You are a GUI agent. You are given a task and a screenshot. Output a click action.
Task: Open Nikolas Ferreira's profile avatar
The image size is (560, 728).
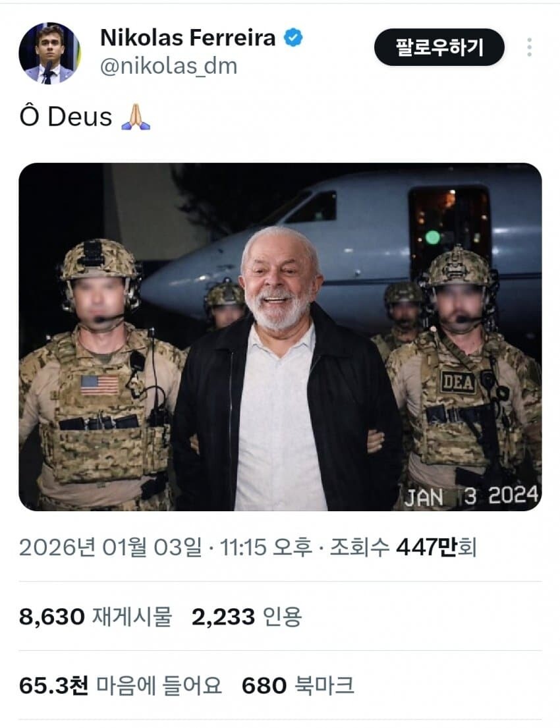49,53
